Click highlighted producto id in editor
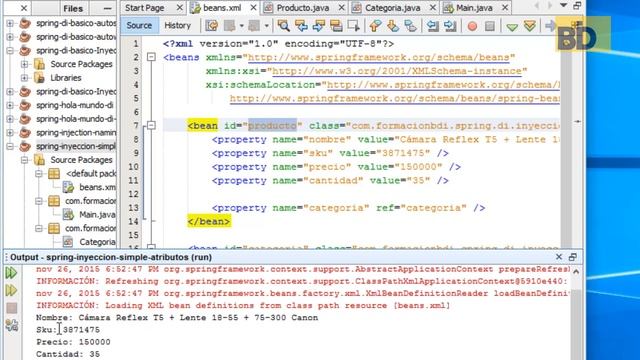Screen dimensions: 640x360 click(x=272, y=125)
